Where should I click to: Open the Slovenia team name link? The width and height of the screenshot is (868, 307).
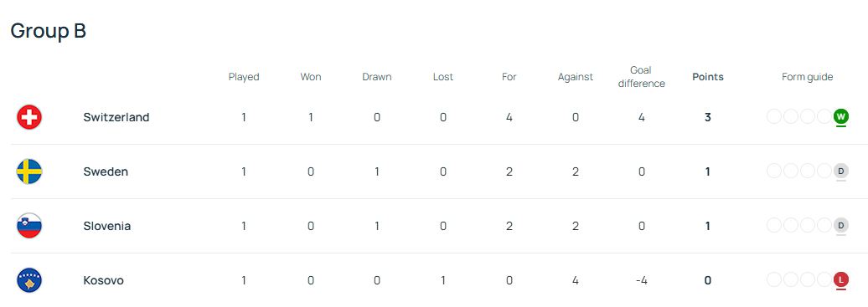coord(107,226)
